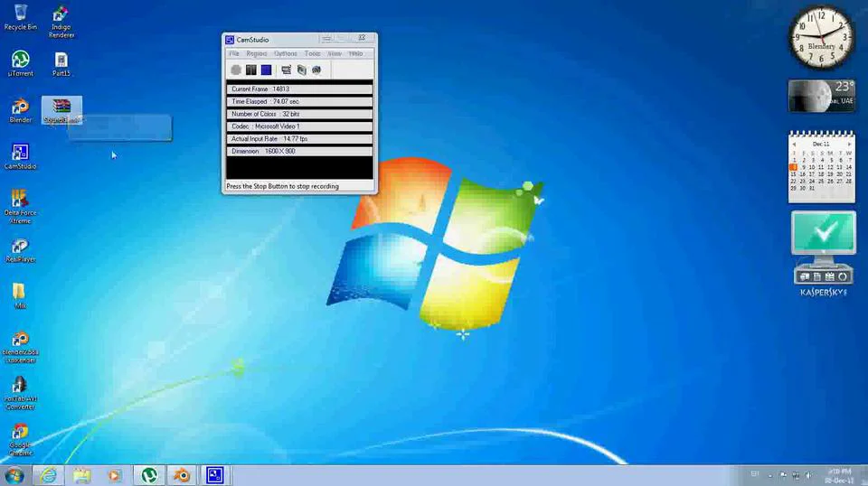Click the Current Frame 14813 row

click(x=299, y=89)
